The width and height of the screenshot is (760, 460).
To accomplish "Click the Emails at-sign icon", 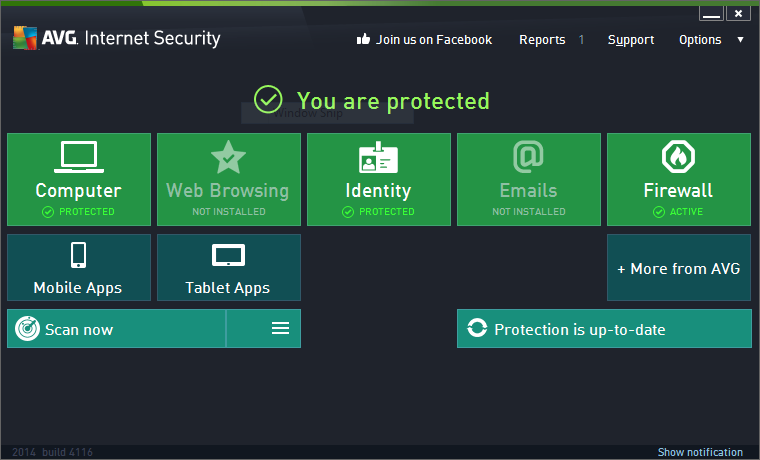I will [528, 157].
